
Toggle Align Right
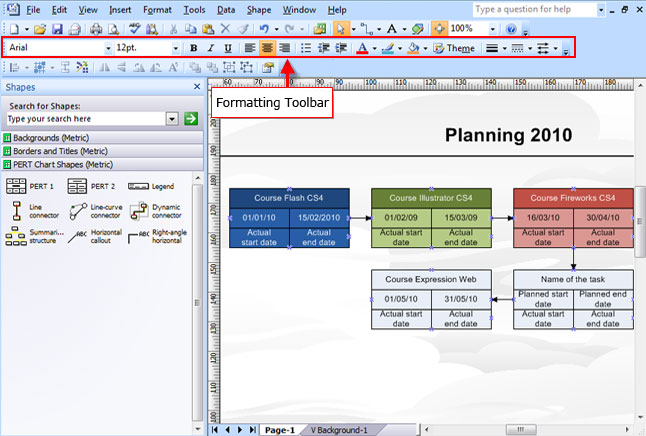284,48
